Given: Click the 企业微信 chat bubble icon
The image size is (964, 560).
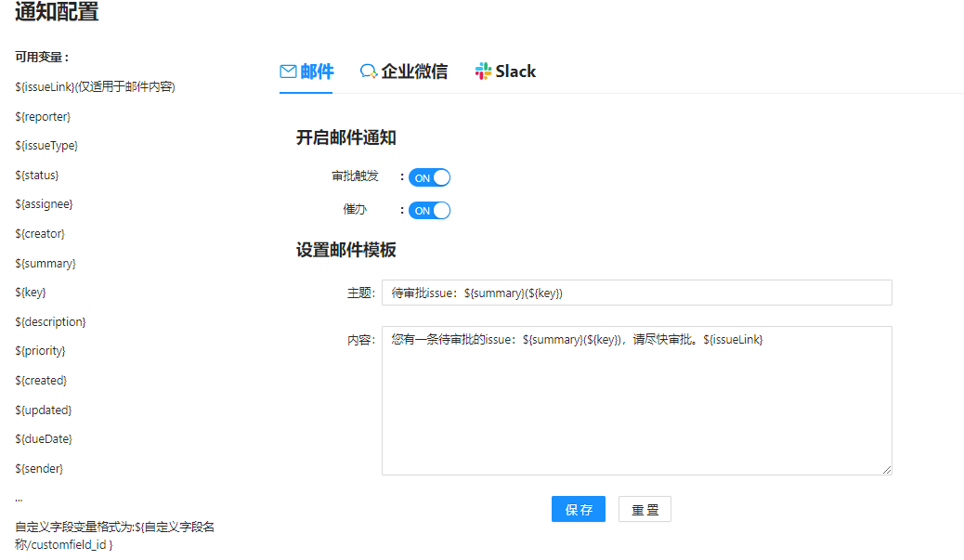Looking at the screenshot, I should click(x=369, y=72).
